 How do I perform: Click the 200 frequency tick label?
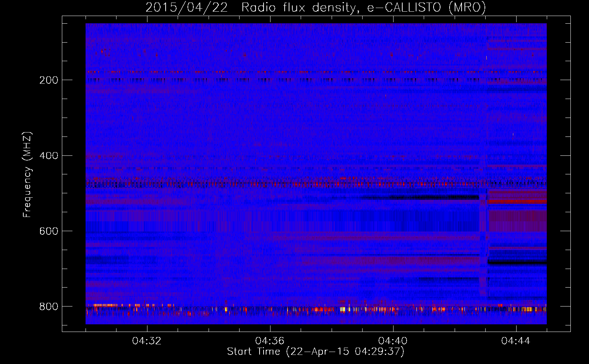(x=49, y=80)
